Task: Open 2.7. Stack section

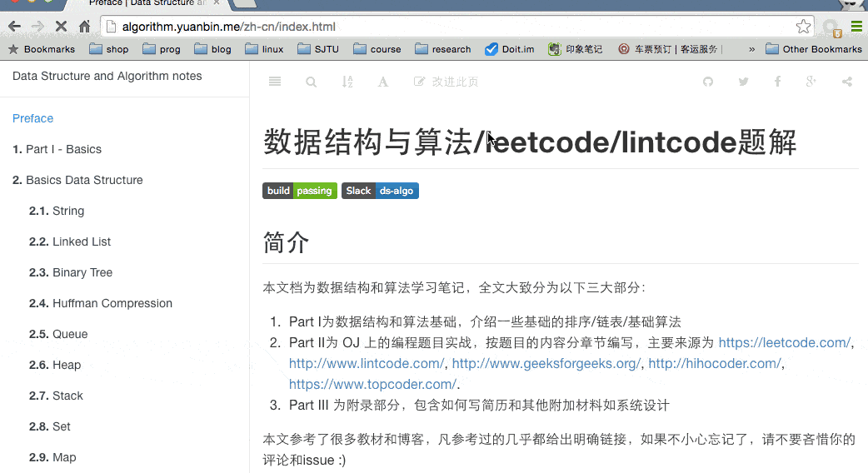Action: [x=56, y=396]
